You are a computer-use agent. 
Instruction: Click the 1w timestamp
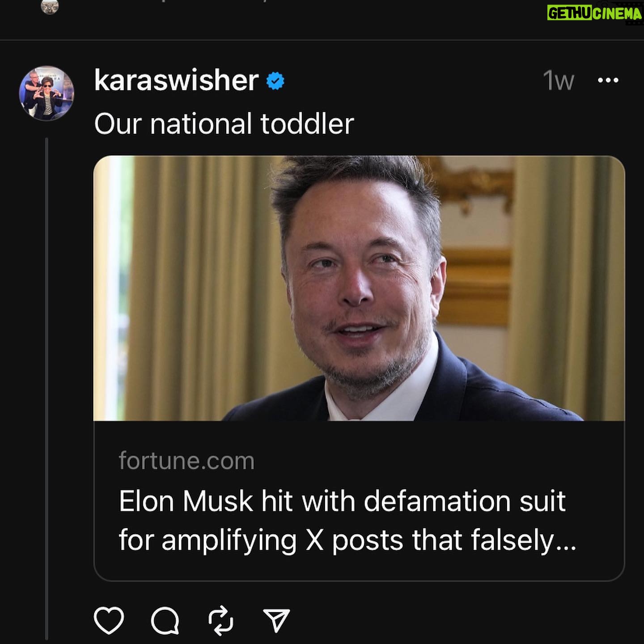pos(558,81)
